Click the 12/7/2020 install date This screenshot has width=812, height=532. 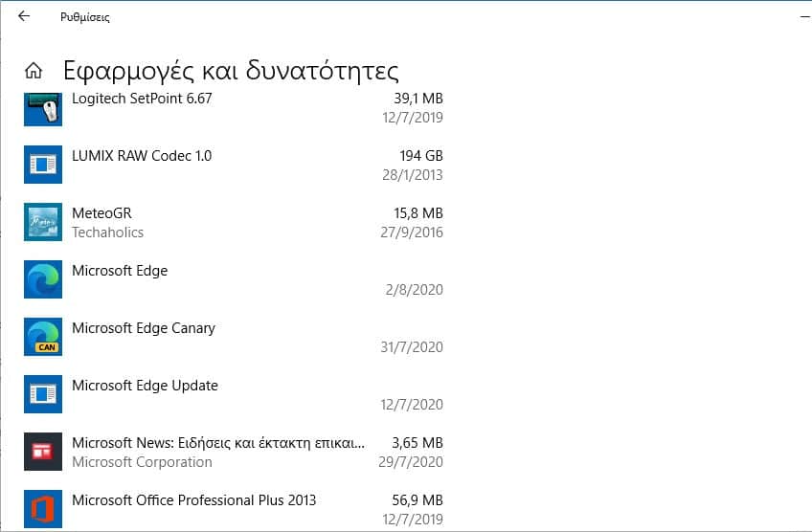tap(412, 405)
